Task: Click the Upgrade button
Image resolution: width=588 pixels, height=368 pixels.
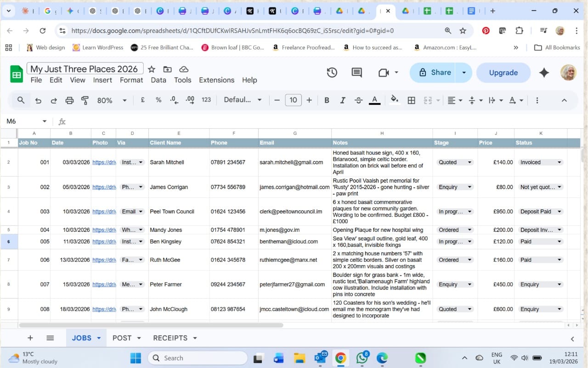Action: tap(503, 73)
